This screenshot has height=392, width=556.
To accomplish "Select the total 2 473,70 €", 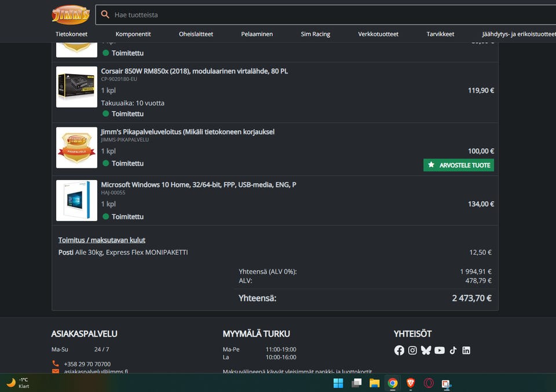I will pyautogui.click(x=471, y=298).
